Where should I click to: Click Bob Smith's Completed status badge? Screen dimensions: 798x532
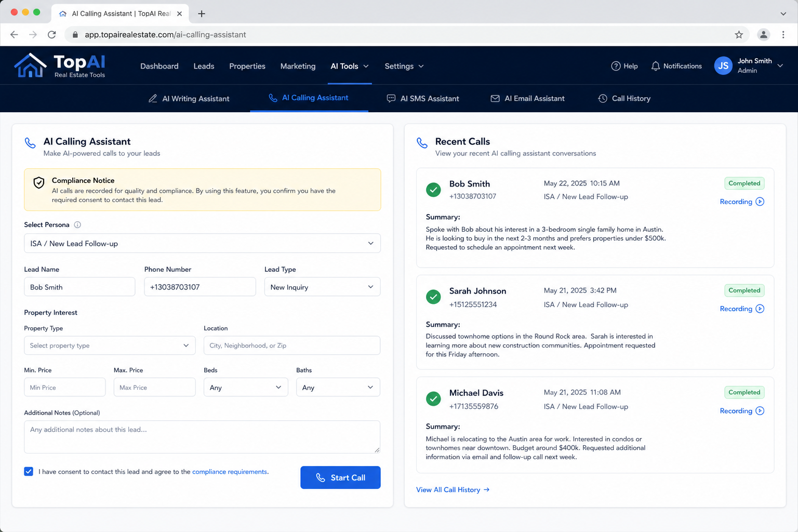click(744, 183)
